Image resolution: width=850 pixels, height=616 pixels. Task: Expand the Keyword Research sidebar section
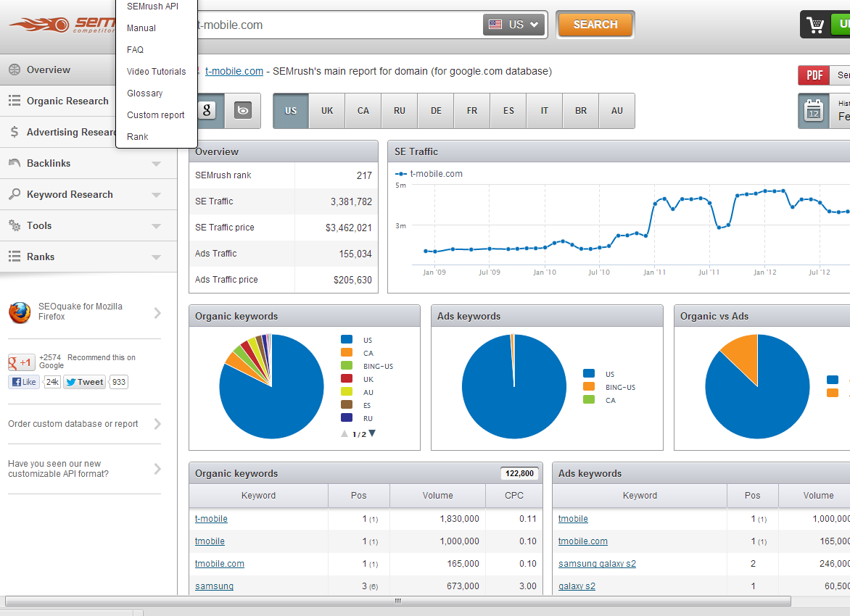click(156, 194)
